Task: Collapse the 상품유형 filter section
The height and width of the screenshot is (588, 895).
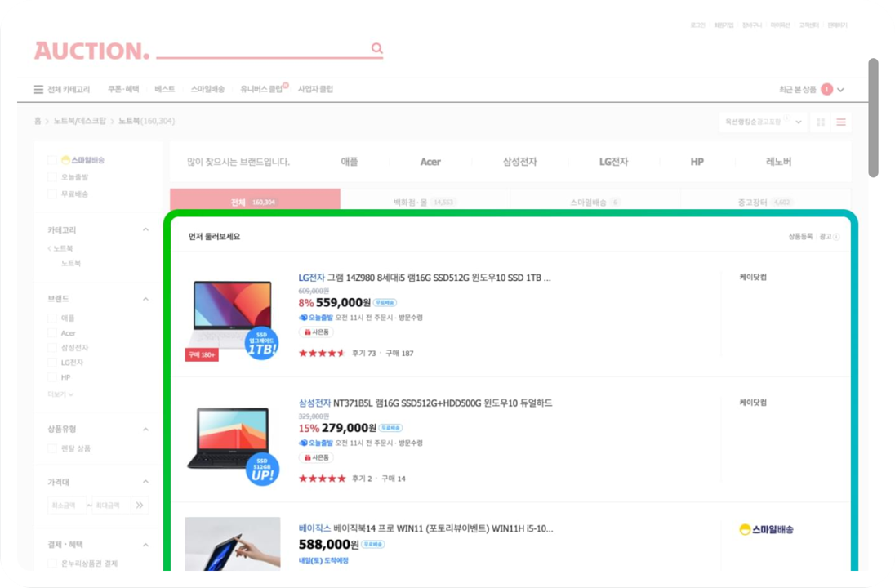Action: pos(145,430)
